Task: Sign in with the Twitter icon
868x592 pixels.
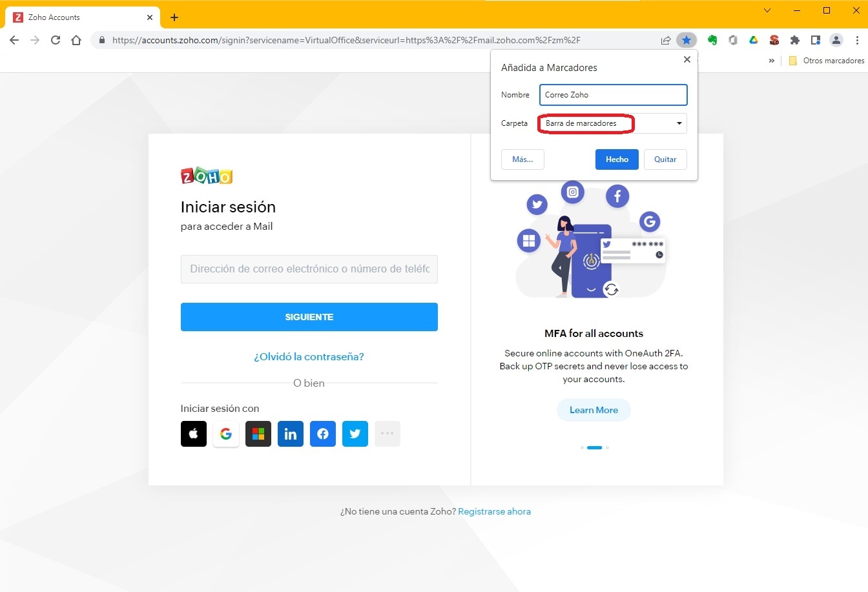Action: click(355, 434)
